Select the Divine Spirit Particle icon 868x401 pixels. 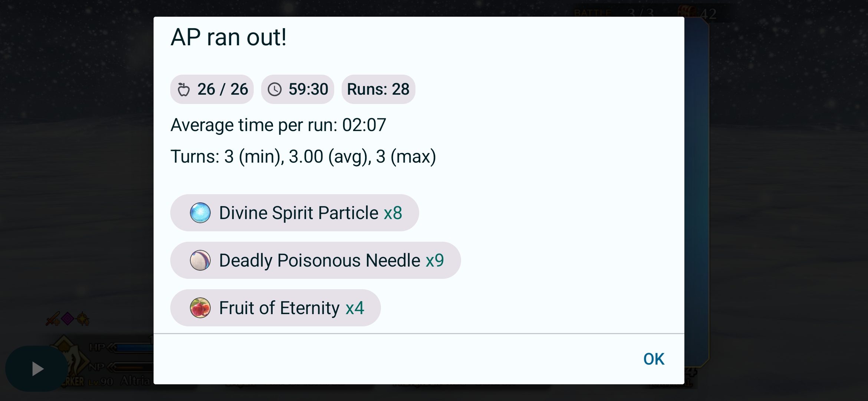[x=200, y=213]
